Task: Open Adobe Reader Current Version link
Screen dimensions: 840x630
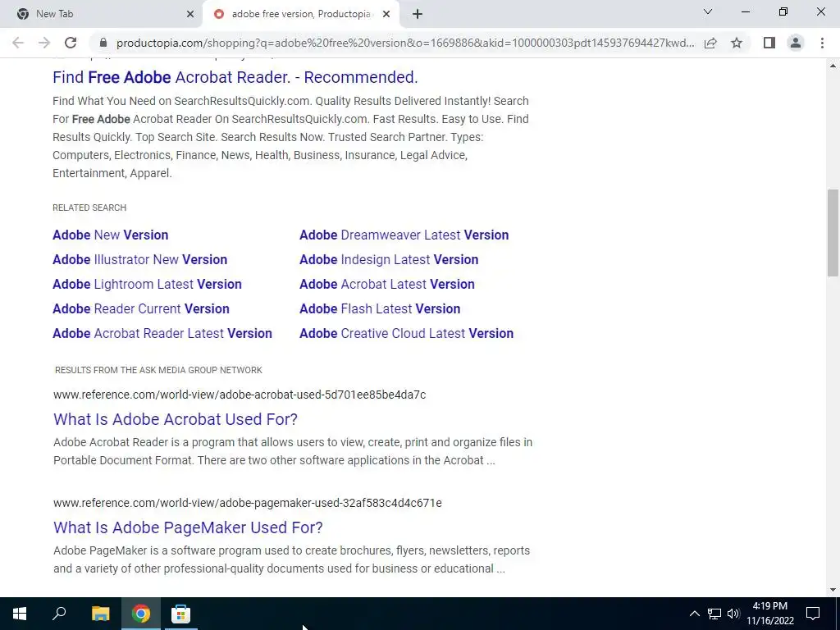Action: [x=141, y=308]
